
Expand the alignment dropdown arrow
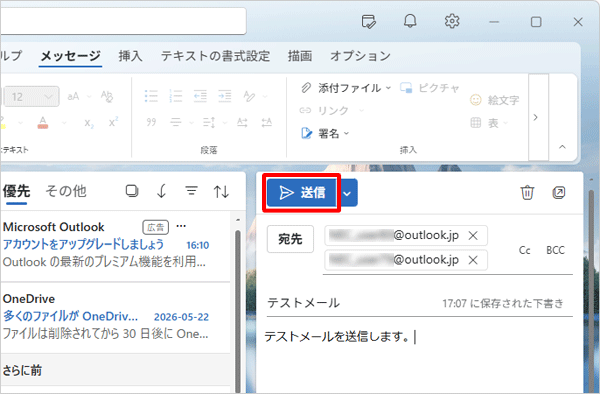191,123
